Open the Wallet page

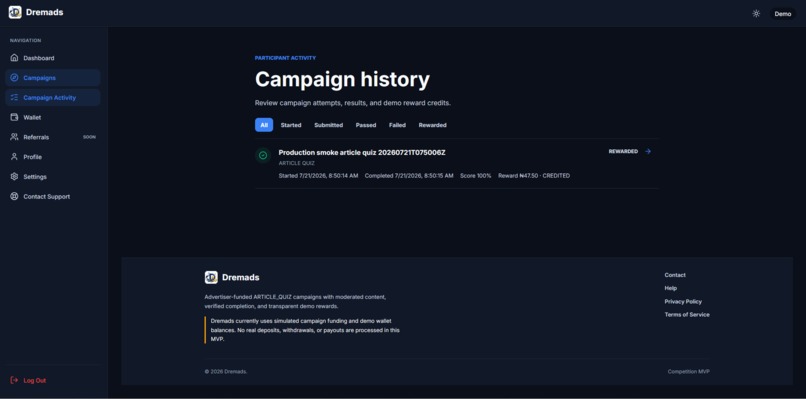52,117
